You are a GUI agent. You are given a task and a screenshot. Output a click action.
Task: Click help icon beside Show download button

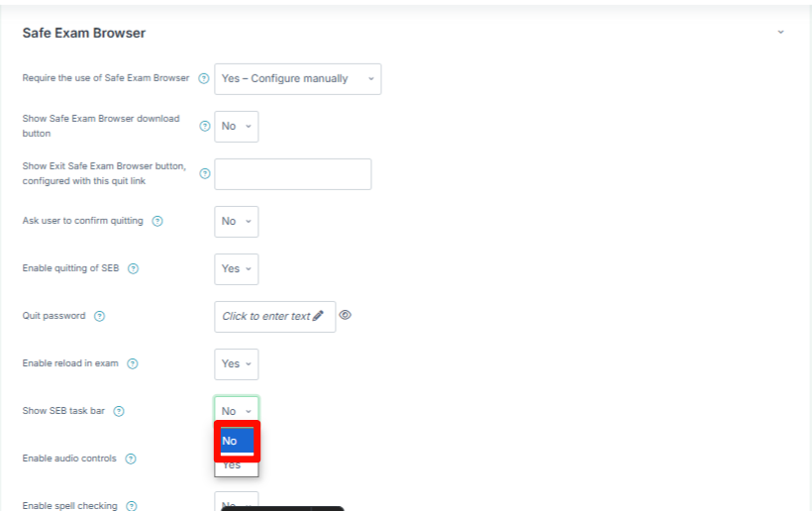pos(205,126)
